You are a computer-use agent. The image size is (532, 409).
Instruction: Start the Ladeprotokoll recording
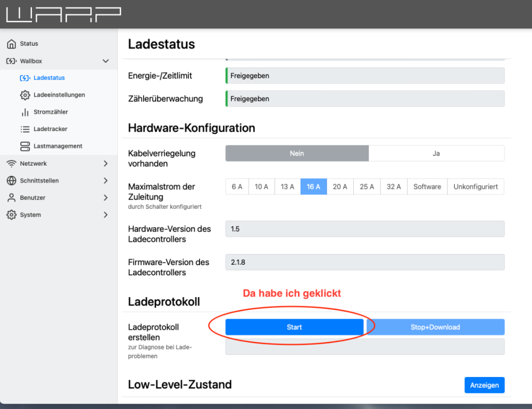pyautogui.click(x=294, y=327)
